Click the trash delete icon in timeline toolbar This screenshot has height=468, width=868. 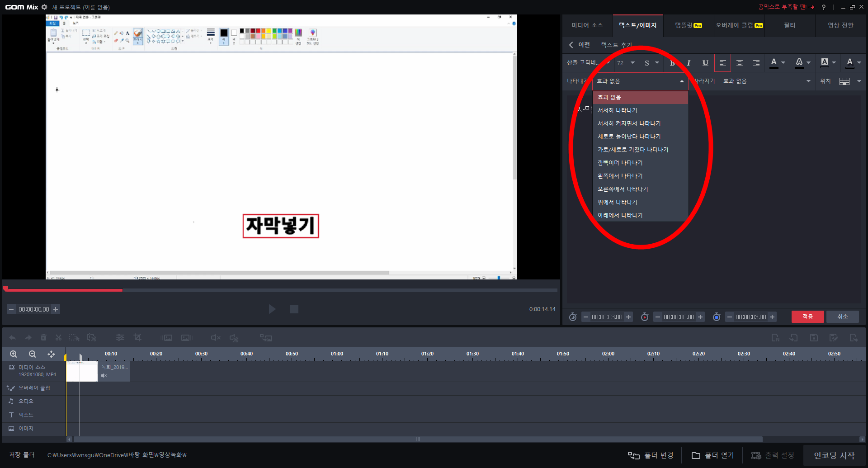[x=43, y=338]
